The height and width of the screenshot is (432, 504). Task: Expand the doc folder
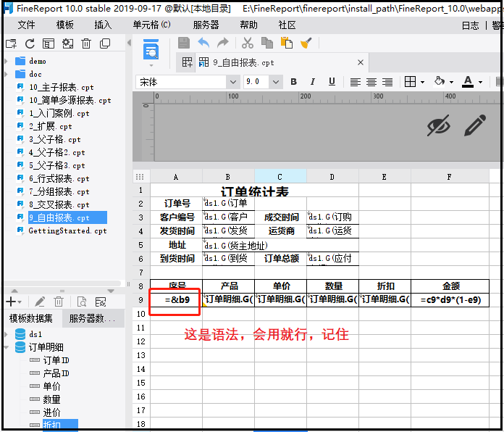click(6, 74)
